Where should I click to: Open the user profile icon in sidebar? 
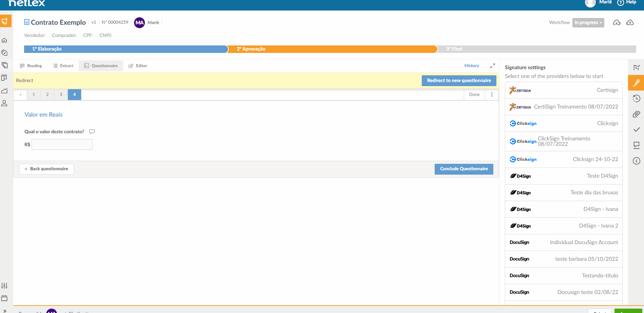pyautogui.click(x=4, y=103)
